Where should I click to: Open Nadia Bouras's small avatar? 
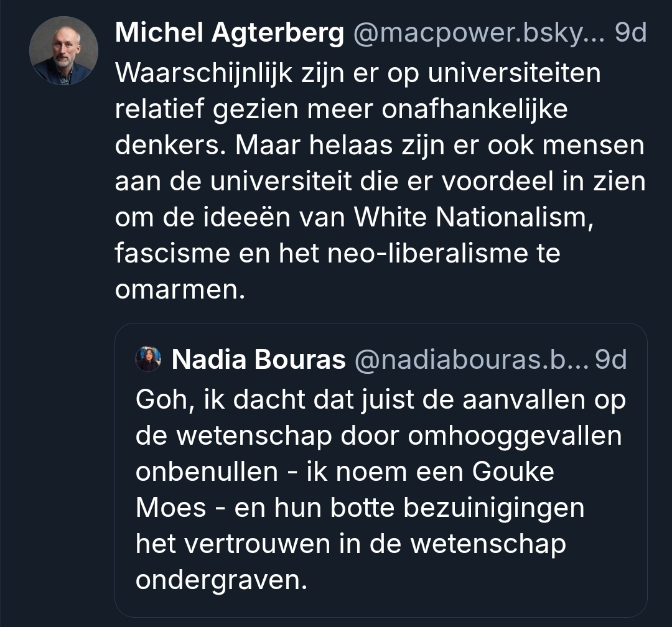pyautogui.click(x=148, y=359)
